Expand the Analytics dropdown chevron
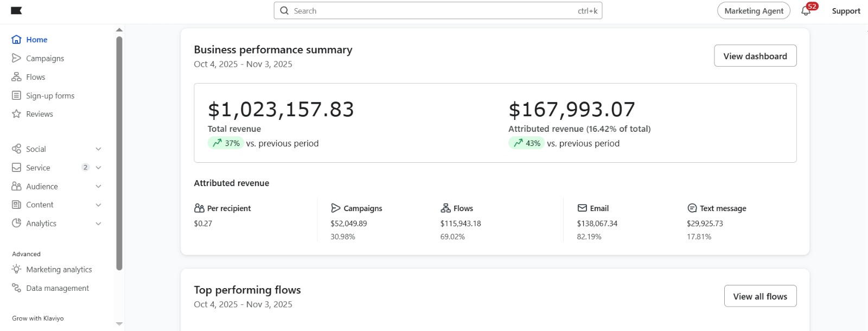The image size is (868, 331). pyautogui.click(x=98, y=224)
